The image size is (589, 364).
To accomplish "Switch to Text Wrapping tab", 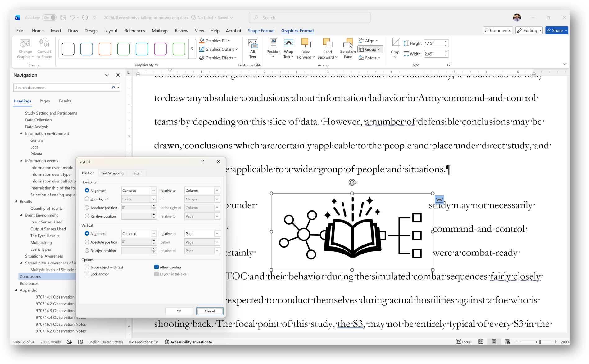I will (x=112, y=173).
